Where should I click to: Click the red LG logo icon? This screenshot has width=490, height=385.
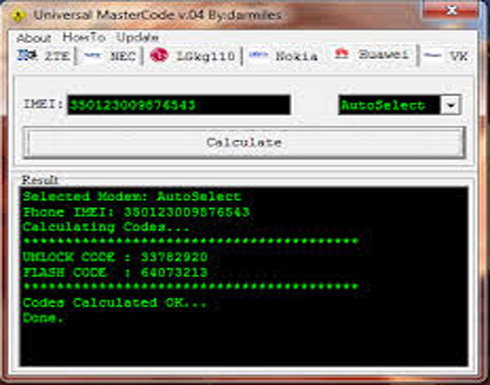coord(158,55)
